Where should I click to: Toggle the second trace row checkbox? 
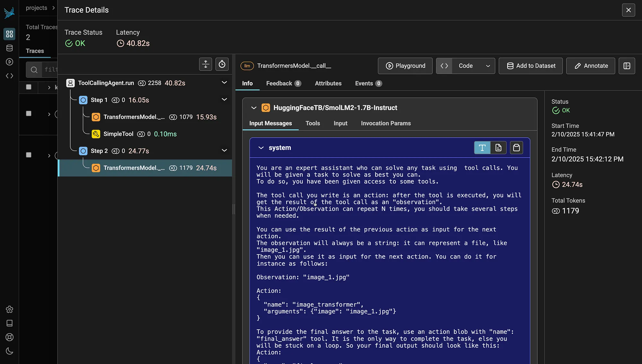tap(29, 114)
